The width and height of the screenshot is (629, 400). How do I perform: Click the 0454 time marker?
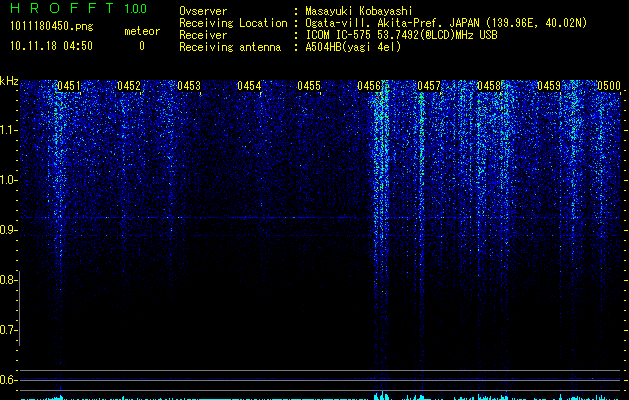coord(249,86)
